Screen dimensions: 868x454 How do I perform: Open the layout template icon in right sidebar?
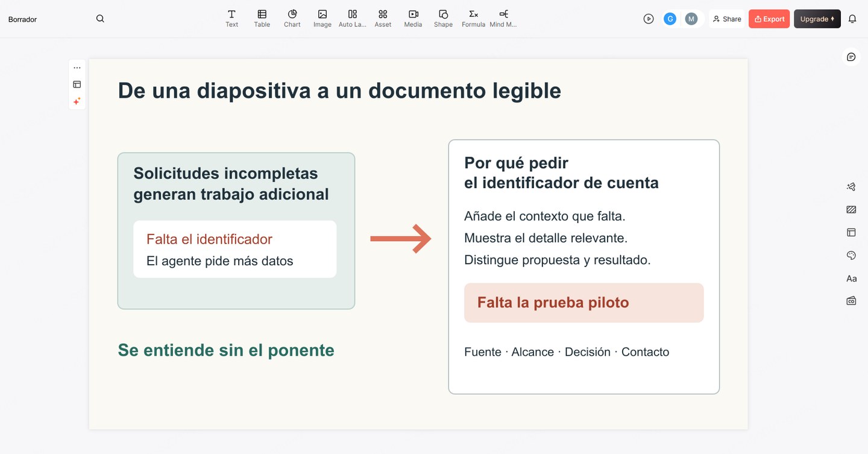pyautogui.click(x=851, y=232)
